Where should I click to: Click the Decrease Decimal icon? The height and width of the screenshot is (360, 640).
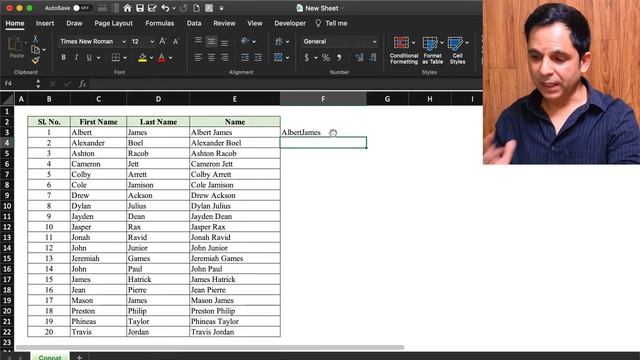click(x=373, y=58)
